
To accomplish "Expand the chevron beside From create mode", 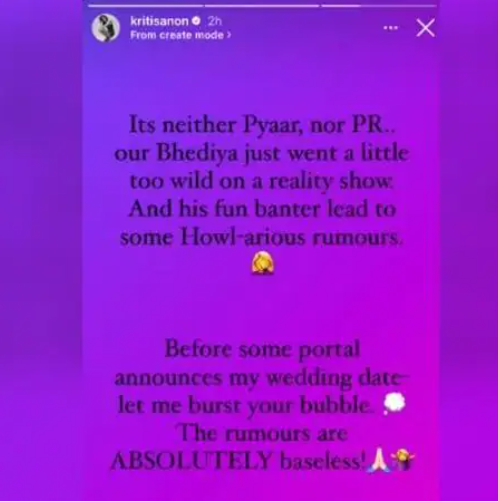I will [x=229, y=35].
